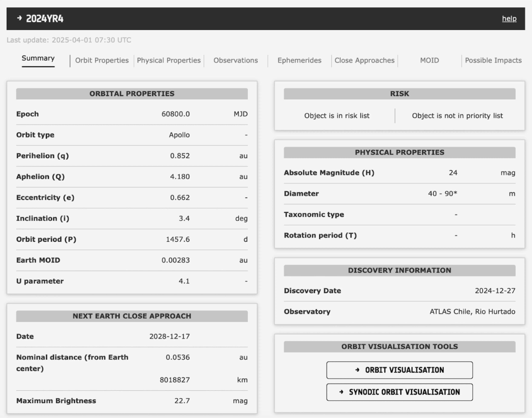Select the Orbit type value Apollo
532x418 pixels.
tap(179, 135)
